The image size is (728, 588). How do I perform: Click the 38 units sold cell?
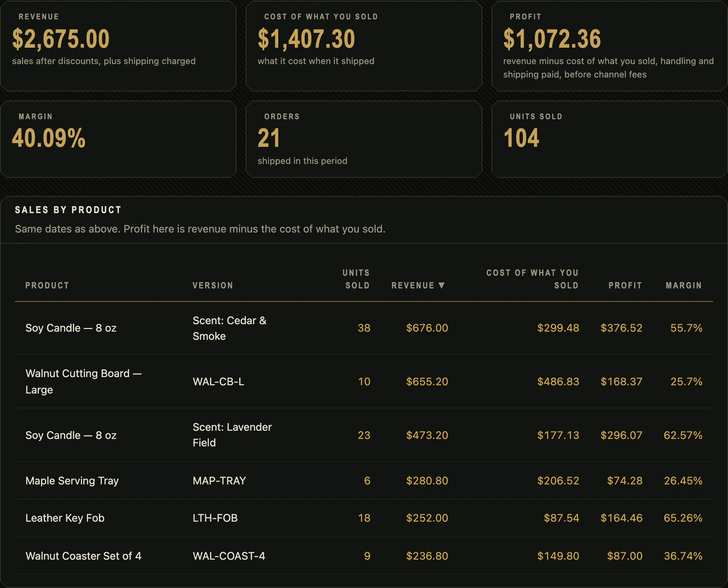coord(364,328)
